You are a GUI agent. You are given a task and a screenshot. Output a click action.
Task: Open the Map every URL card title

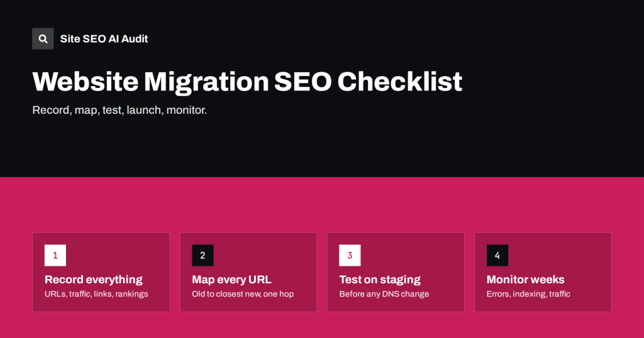pos(231,280)
